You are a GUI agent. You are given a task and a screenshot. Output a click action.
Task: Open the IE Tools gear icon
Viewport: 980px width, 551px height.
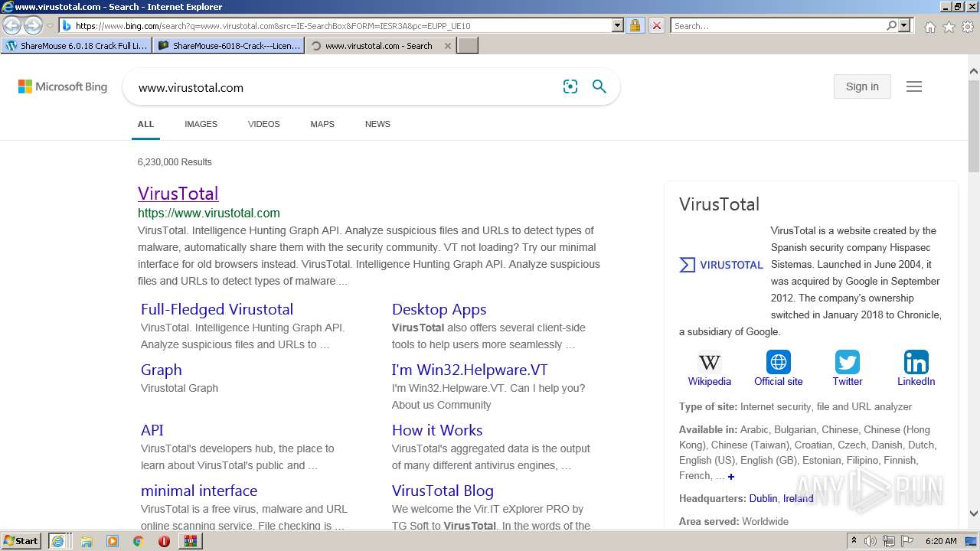pos(968,27)
